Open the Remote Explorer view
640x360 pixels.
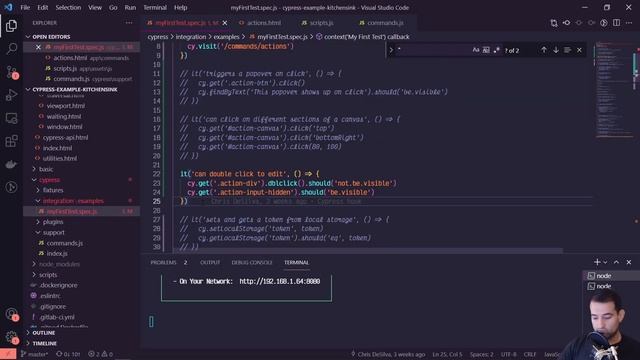click(x=11, y=118)
